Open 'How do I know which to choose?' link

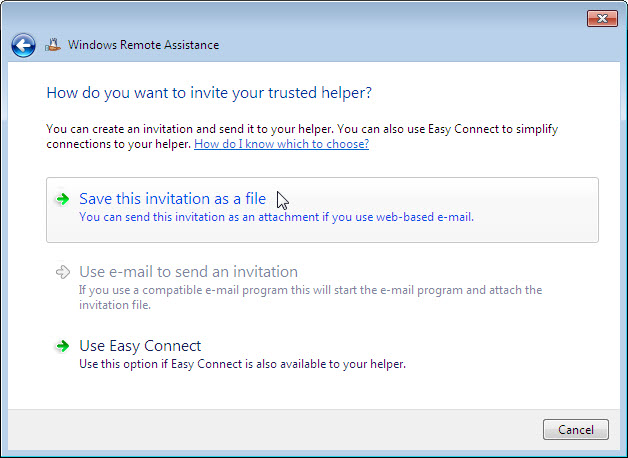coord(282,144)
